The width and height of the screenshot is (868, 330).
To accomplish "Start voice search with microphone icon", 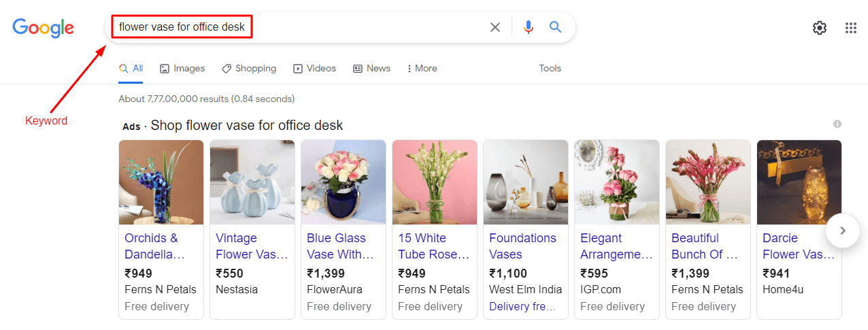I will pos(529,27).
